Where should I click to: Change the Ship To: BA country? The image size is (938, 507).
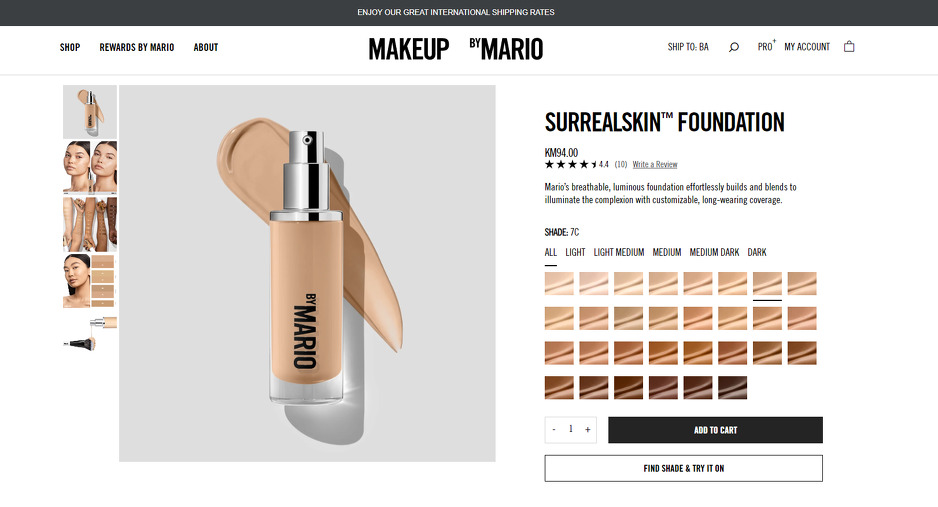pos(688,47)
